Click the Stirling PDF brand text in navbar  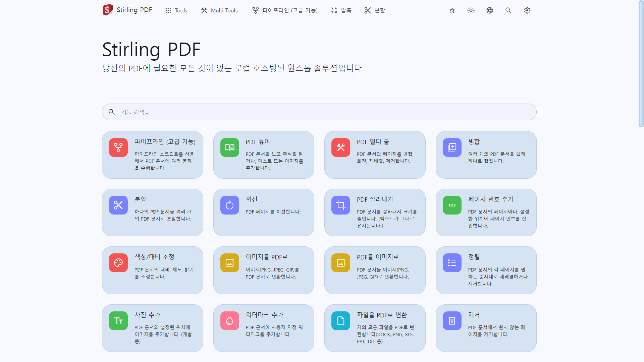134,10
